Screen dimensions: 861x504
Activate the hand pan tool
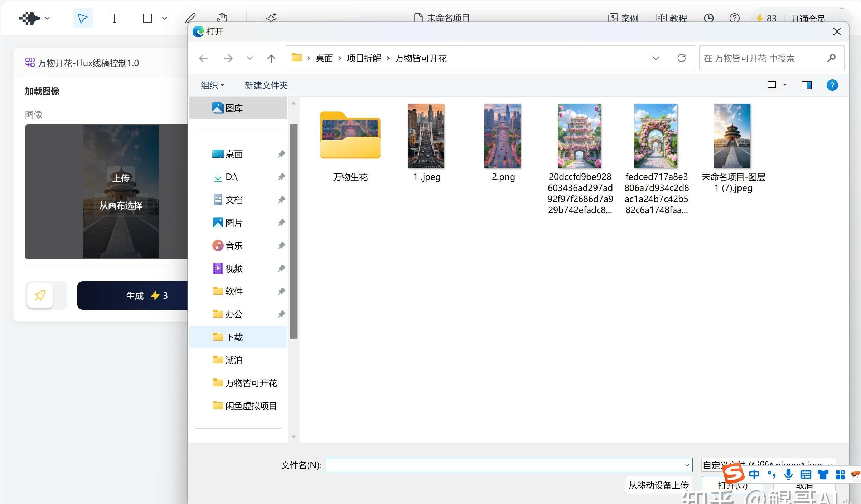pyautogui.click(x=222, y=18)
